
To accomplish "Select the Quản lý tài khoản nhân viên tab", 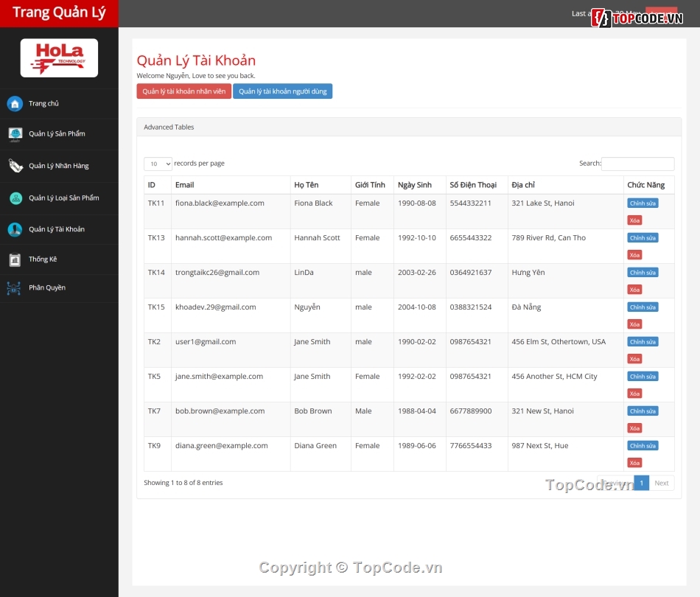I will 183,91.
